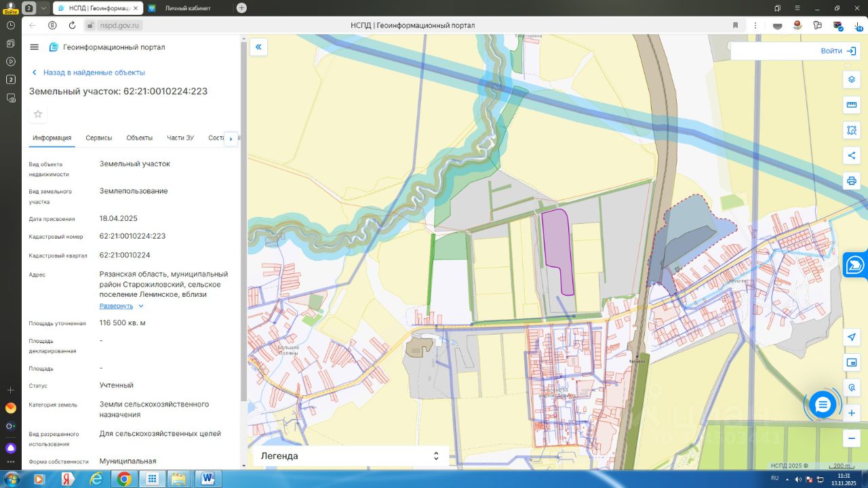Click the Войти login button
This screenshot has width=868, height=488.
pyautogui.click(x=840, y=51)
